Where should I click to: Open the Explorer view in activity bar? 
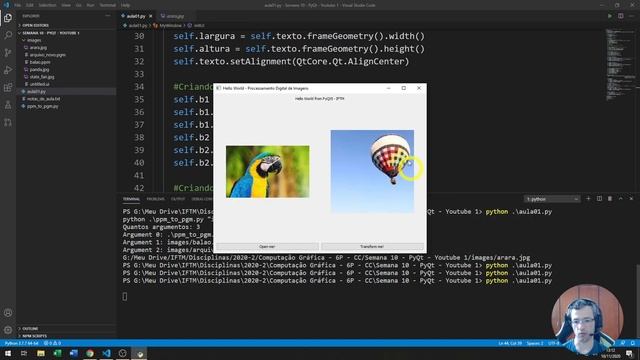point(8,18)
